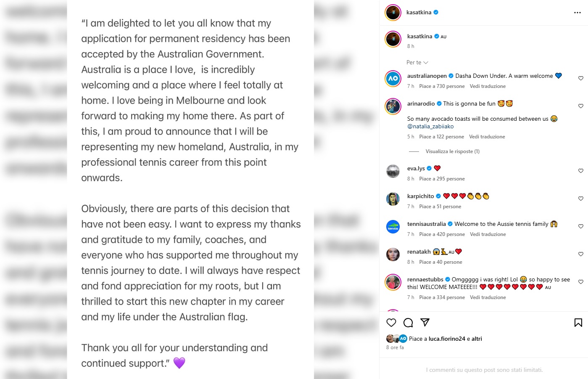The image size is (588, 379).
Task: Like the australianopen comment
Action: click(x=581, y=78)
